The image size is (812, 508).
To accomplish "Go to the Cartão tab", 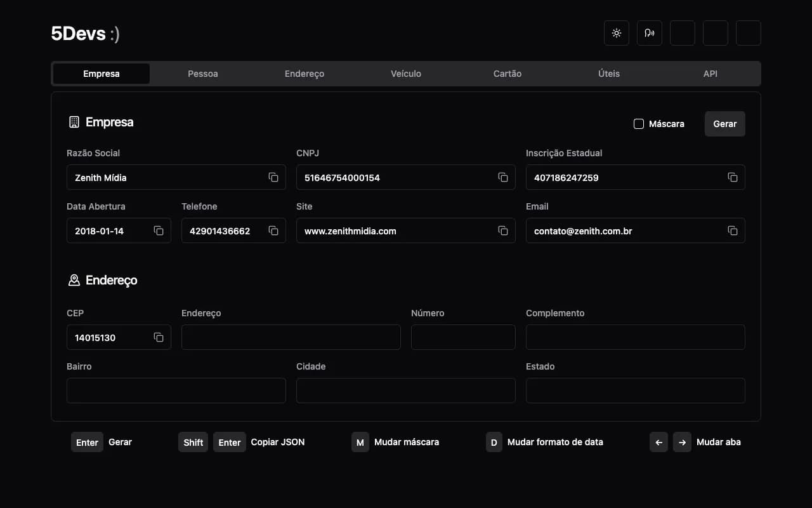I will 507,74.
